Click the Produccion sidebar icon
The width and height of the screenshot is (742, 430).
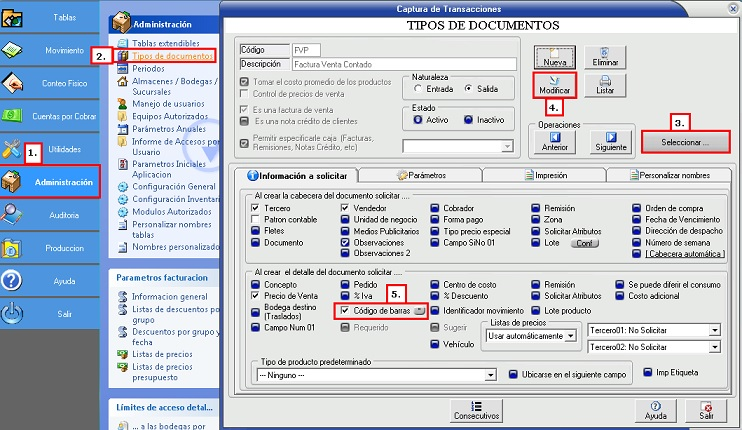pos(14,246)
